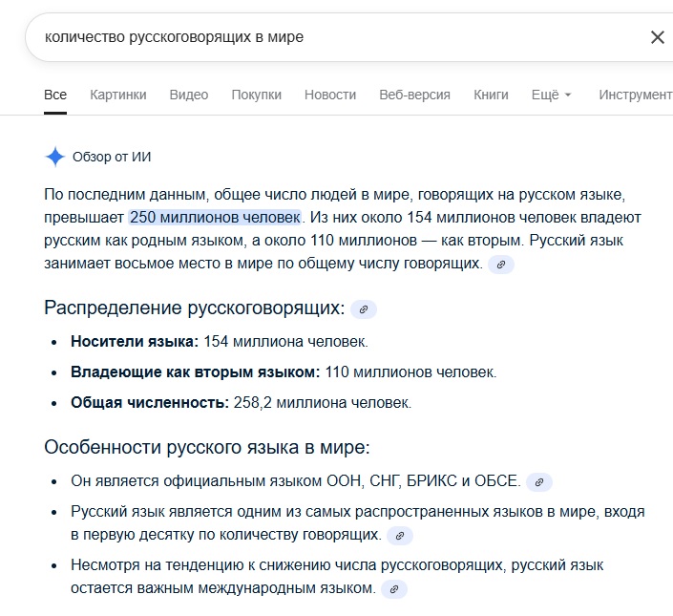Open the Видео tab
673x616 pixels.
189,95
